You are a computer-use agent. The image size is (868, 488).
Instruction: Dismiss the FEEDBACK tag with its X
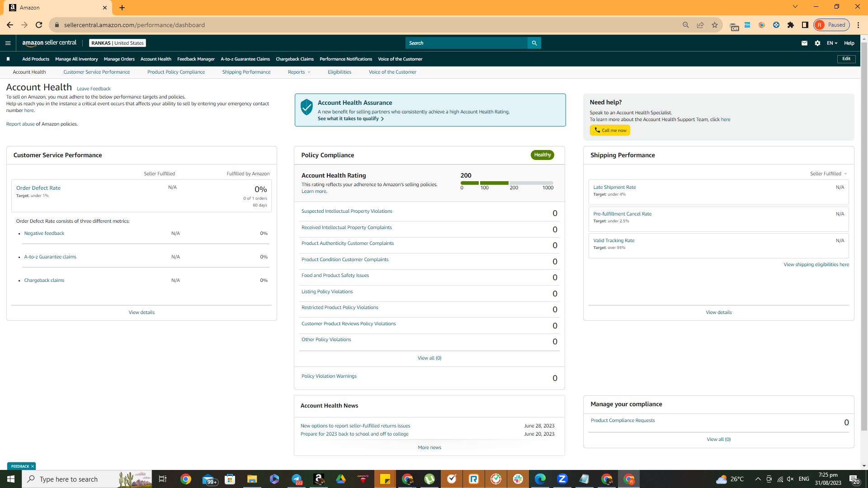(33, 466)
